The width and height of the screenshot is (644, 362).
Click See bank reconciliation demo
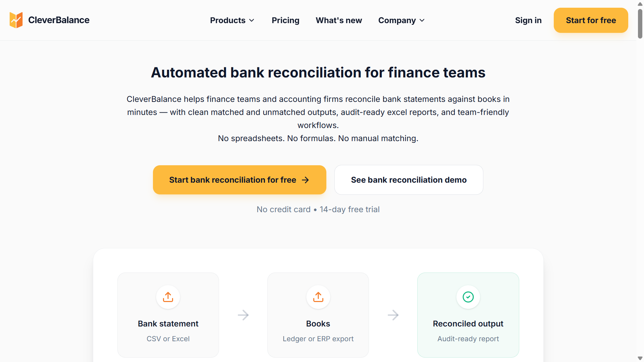click(409, 180)
